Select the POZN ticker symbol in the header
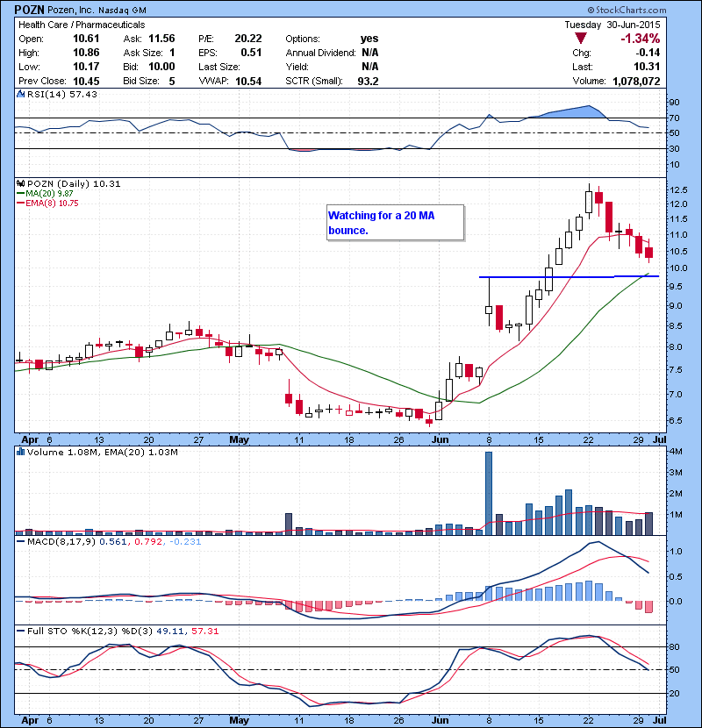 (29, 11)
